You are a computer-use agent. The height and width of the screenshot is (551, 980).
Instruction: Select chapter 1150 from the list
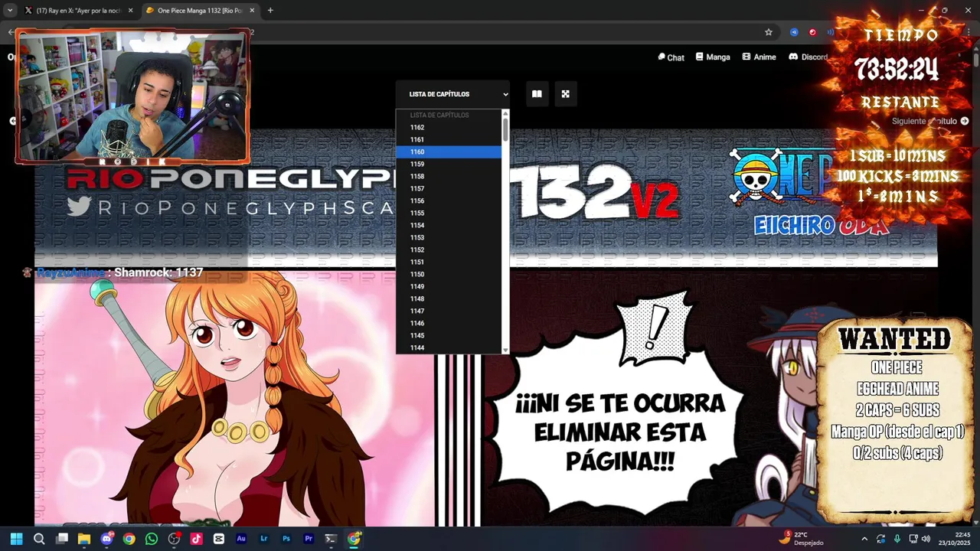[x=449, y=275]
